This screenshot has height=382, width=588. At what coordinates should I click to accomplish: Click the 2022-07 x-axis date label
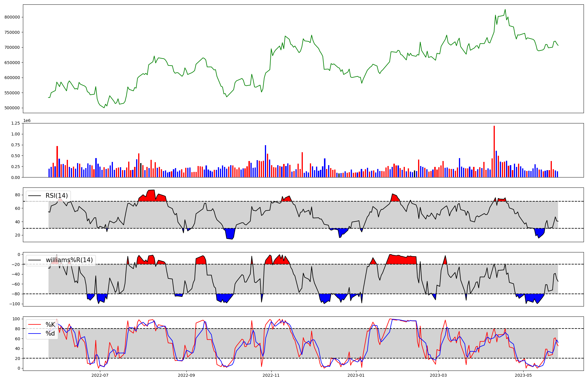(100, 375)
